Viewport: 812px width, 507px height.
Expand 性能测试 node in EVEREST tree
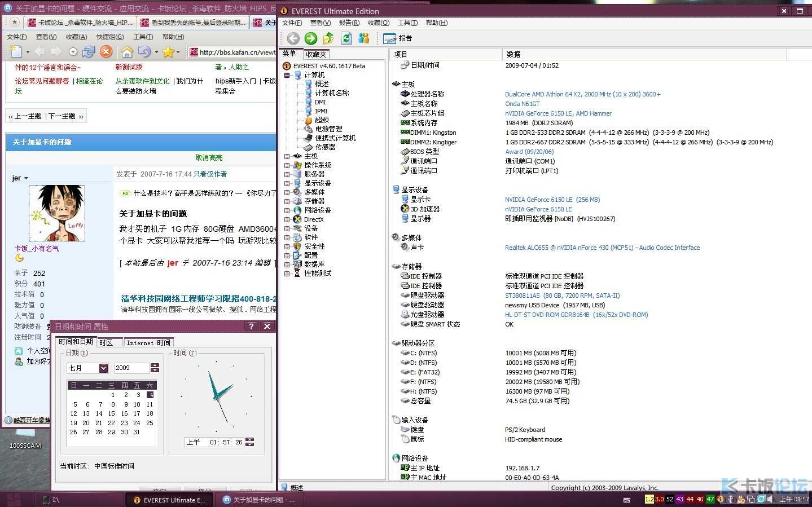tap(287, 274)
